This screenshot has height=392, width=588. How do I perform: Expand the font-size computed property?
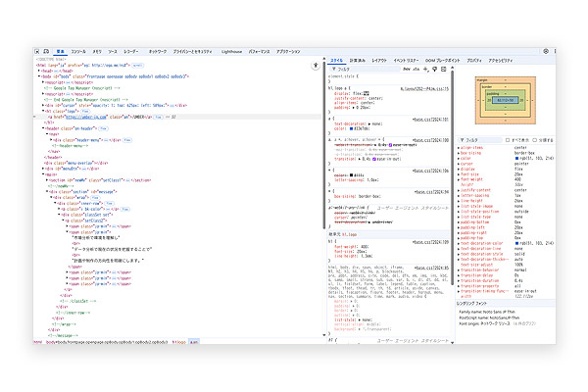(459, 174)
